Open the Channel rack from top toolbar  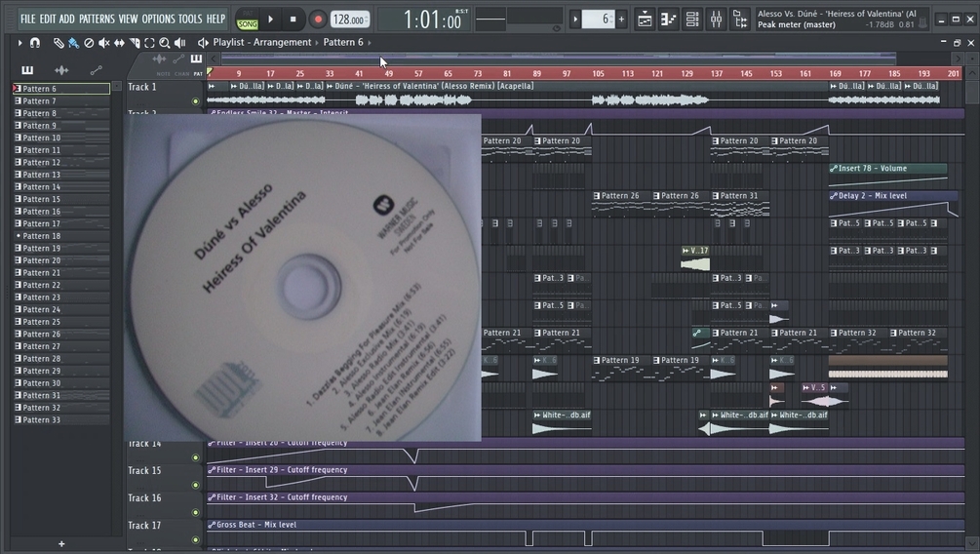[692, 20]
